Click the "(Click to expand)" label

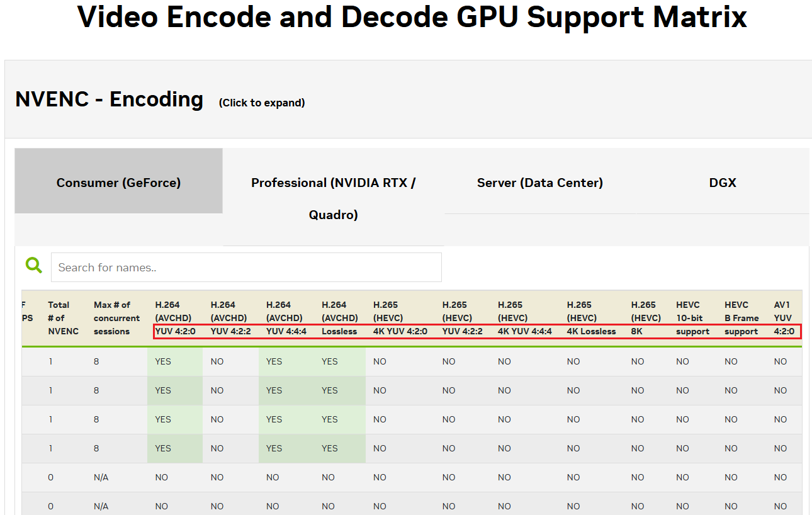262,103
